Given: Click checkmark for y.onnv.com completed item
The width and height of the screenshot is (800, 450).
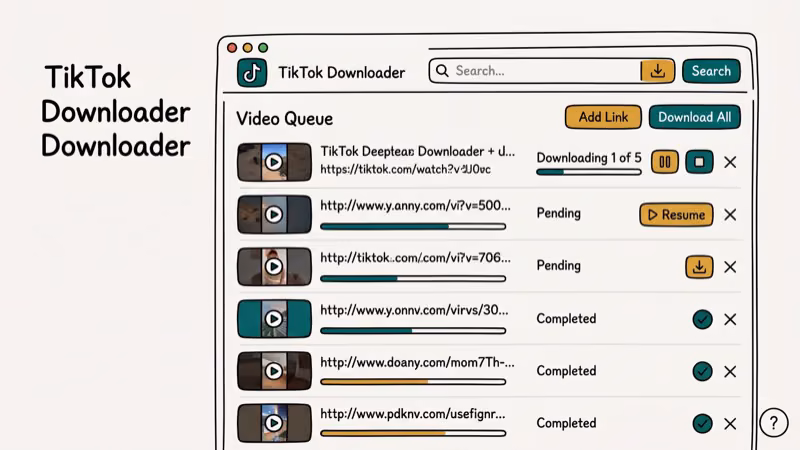Looking at the screenshot, I should [703, 319].
